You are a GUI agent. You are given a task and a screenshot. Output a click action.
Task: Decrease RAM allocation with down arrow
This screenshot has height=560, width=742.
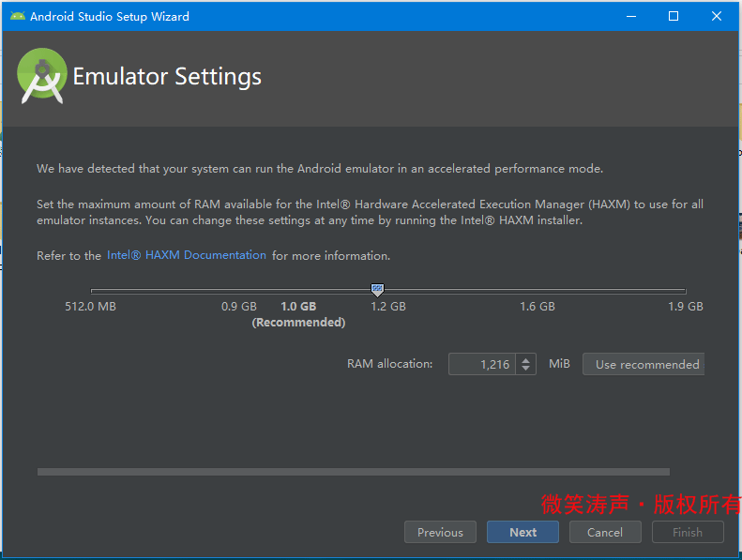[x=525, y=369]
